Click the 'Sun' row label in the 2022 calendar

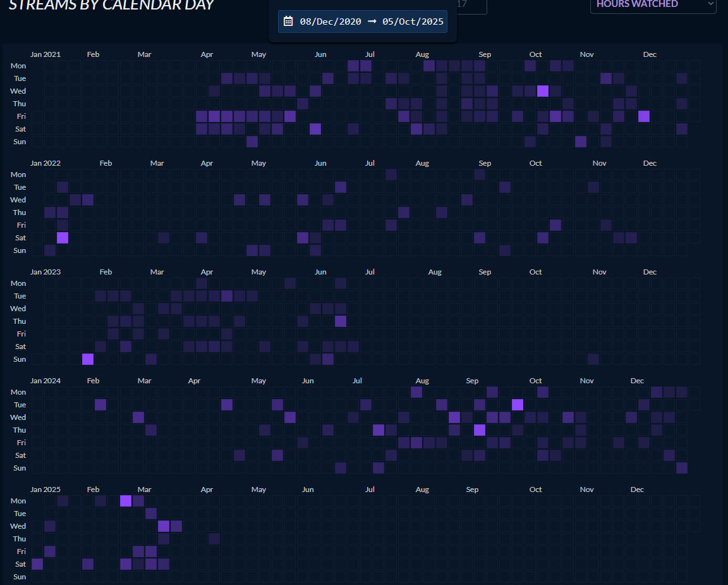click(x=20, y=250)
